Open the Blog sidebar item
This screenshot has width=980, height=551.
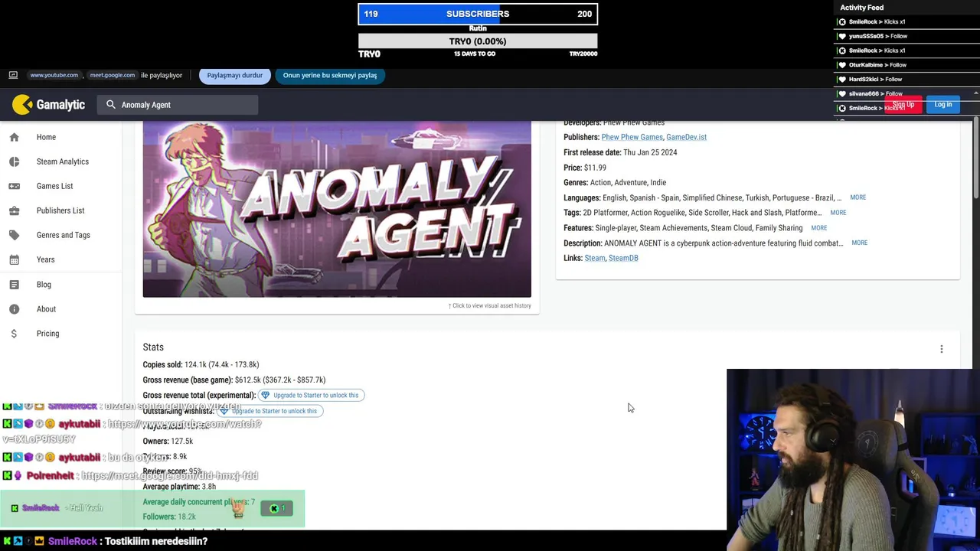pos(44,285)
